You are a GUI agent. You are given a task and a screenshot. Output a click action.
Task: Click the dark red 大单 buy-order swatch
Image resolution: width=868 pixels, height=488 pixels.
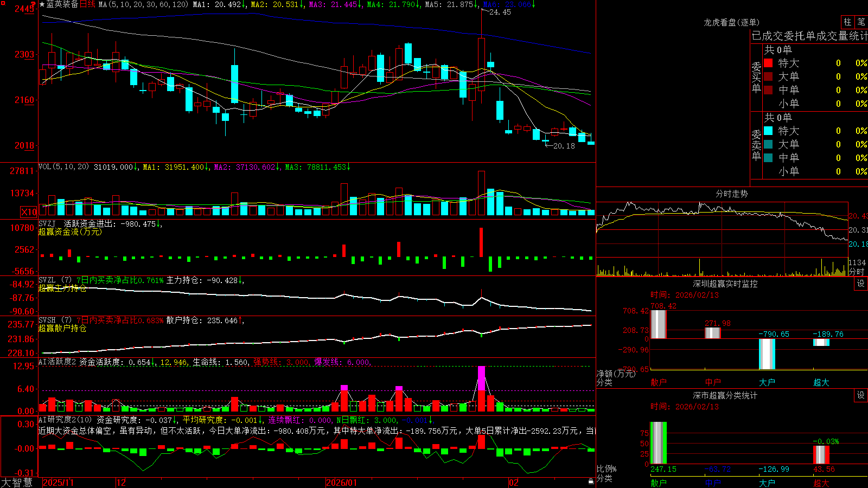(x=768, y=76)
